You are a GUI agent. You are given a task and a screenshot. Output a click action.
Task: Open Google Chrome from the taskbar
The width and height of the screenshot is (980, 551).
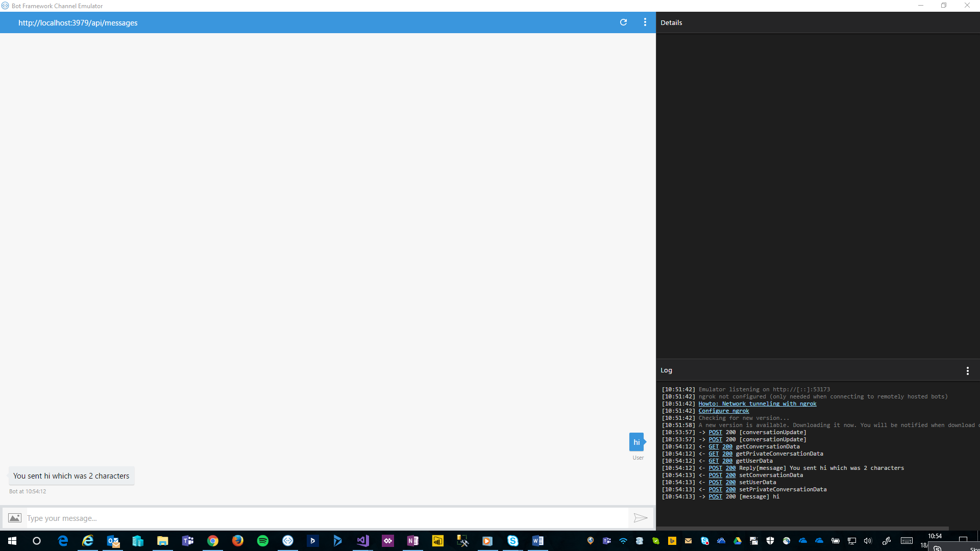point(213,541)
